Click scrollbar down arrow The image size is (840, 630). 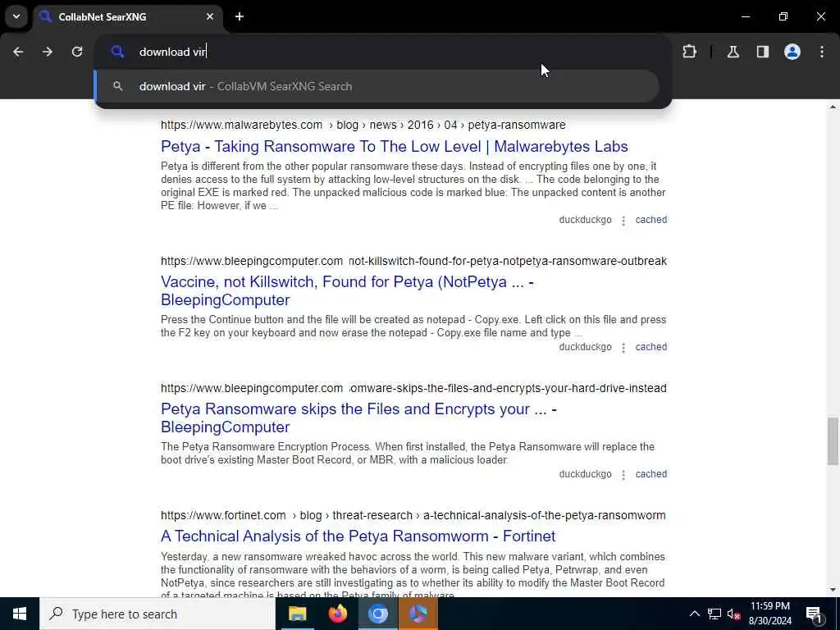(x=833, y=590)
